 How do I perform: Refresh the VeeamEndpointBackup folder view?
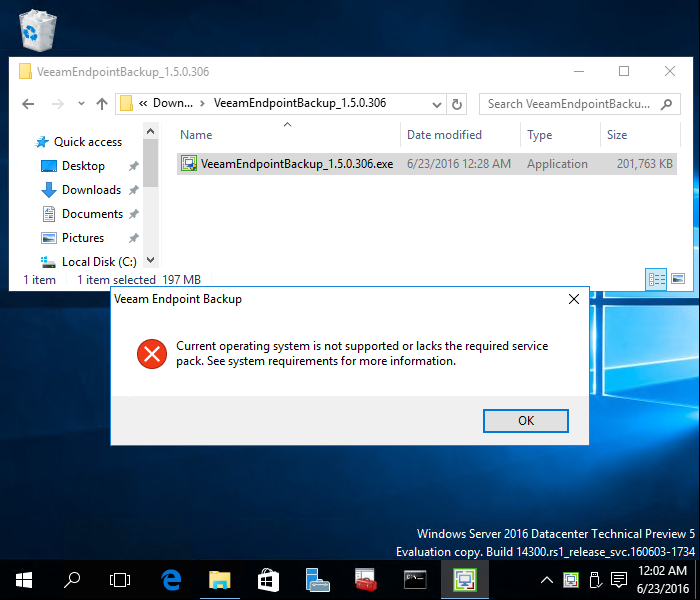point(456,104)
